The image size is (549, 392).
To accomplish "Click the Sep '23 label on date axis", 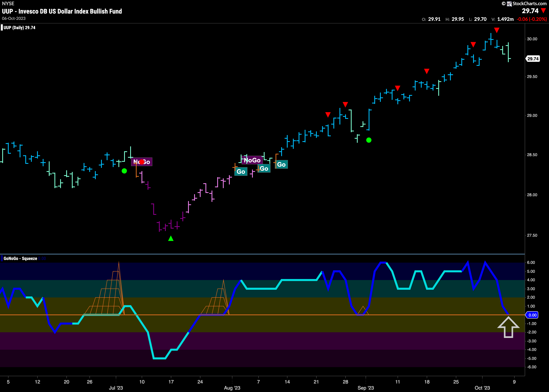I will pyautogui.click(x=366, y=388).
